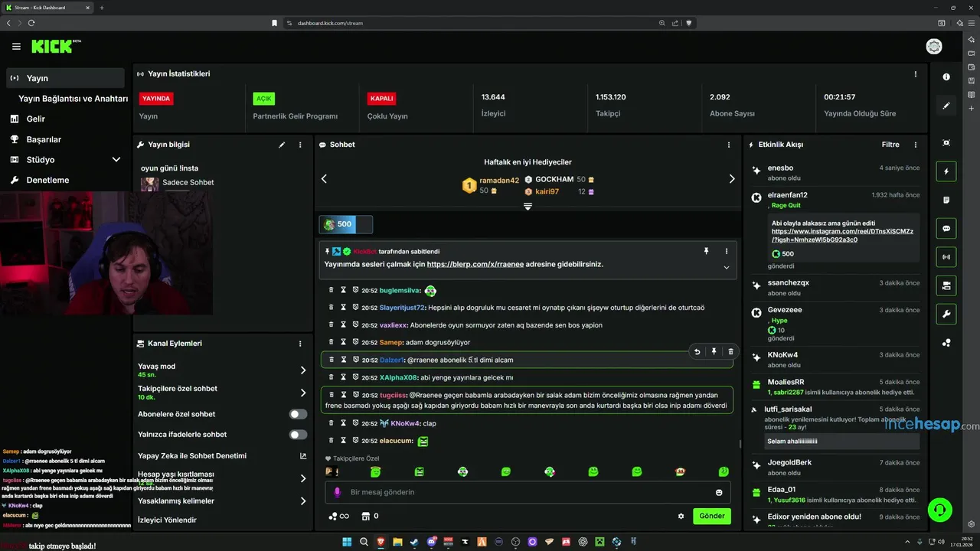Expand Yavaş mod settings
This screenshot has width=980, height=551.
302,370
